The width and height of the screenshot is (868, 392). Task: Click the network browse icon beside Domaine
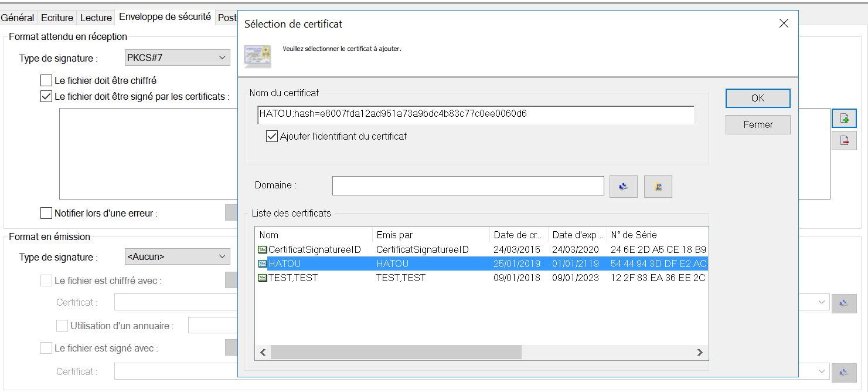pos(623,186)
